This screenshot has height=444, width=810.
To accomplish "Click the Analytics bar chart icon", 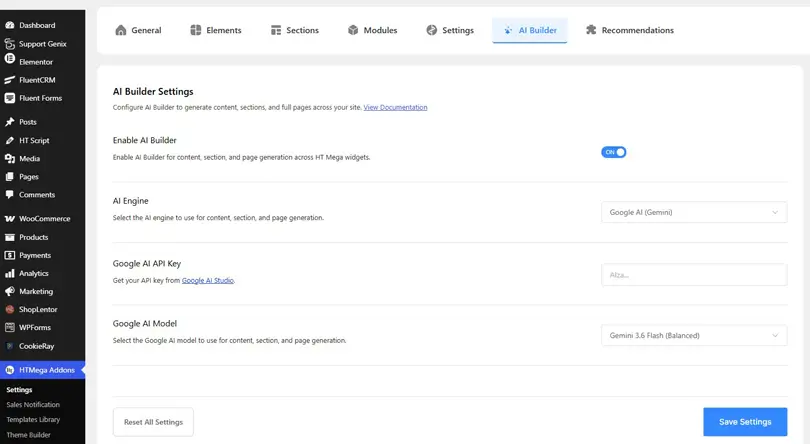I will tap(9, 273).
